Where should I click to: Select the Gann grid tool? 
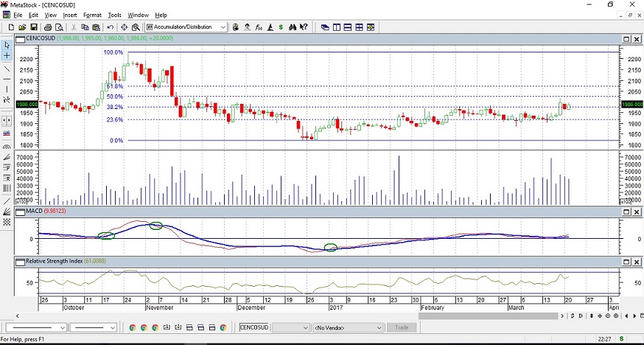[x=7, y=222]
